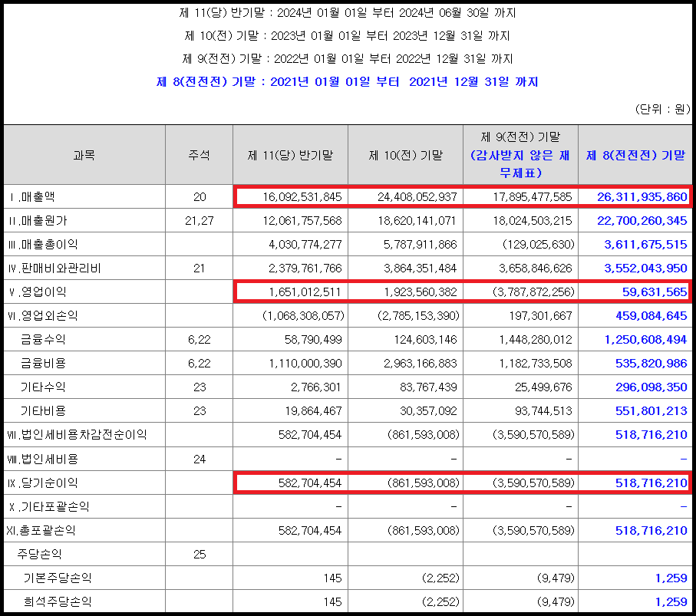The width and height of the screenshot is (696, 616).
Task: Select the 영업이익 row label
Action: [38, 292]
